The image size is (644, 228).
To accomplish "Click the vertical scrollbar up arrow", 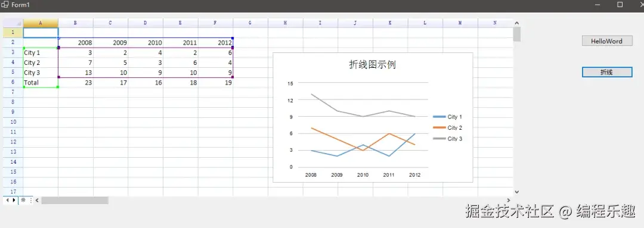I will coord(516,23).
